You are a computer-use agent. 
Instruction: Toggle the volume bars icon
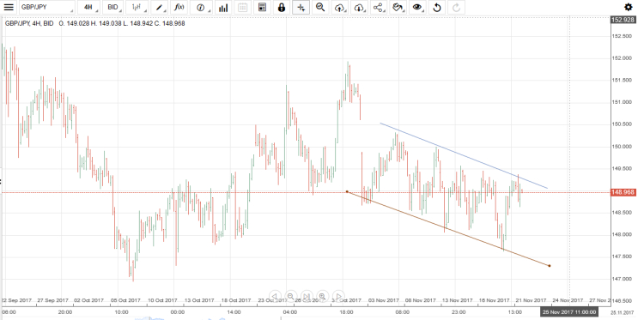(x=223, y=8)
